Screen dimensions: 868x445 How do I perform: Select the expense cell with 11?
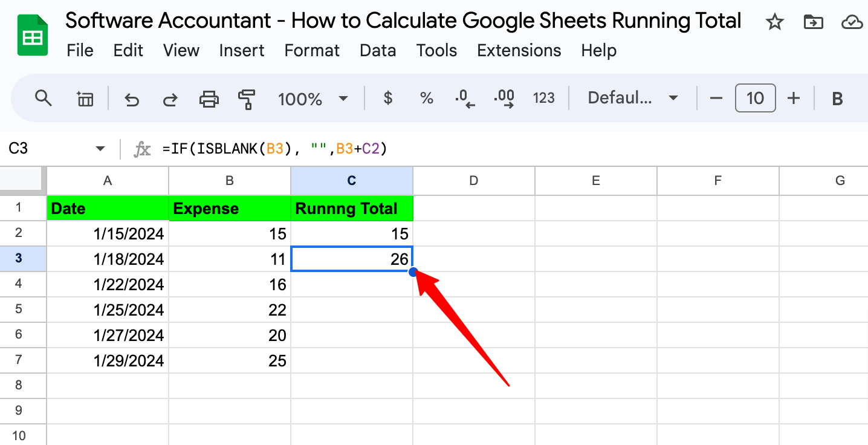230,259
